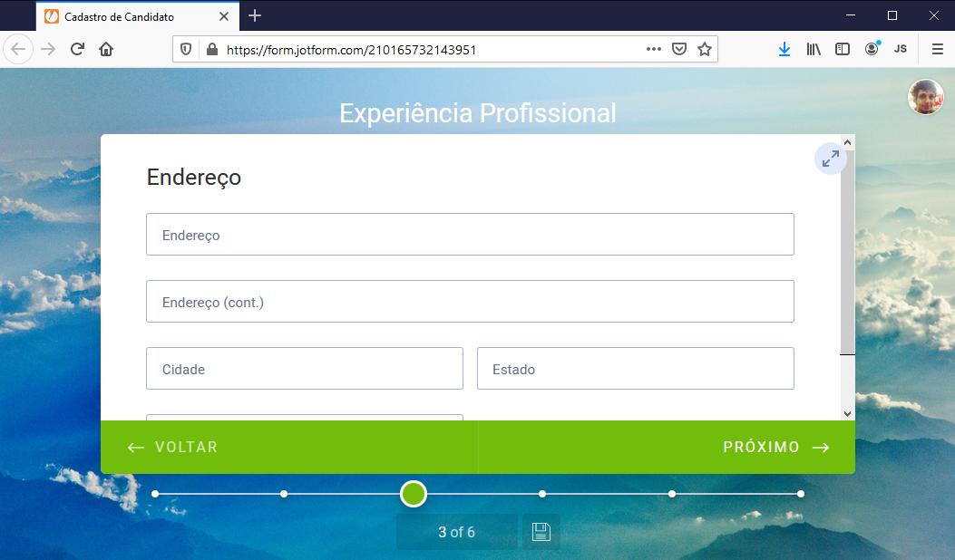Click the address bar URL
This screenshot has height=560, width=955.
[351, 50]
